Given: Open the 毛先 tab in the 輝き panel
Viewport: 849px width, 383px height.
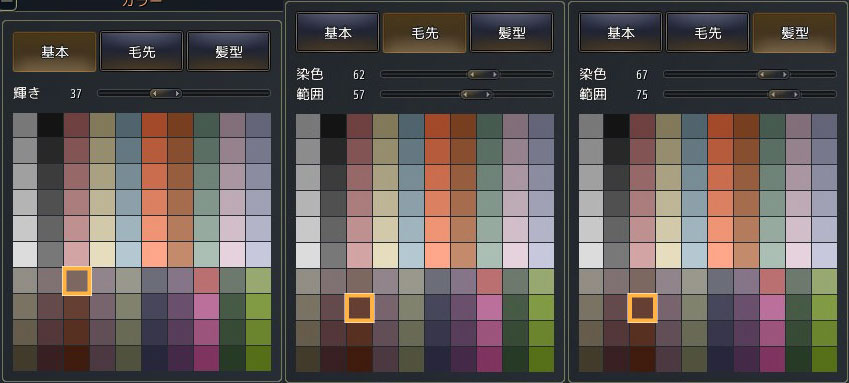Looking at the screenshot, I should tap(141, 52).
